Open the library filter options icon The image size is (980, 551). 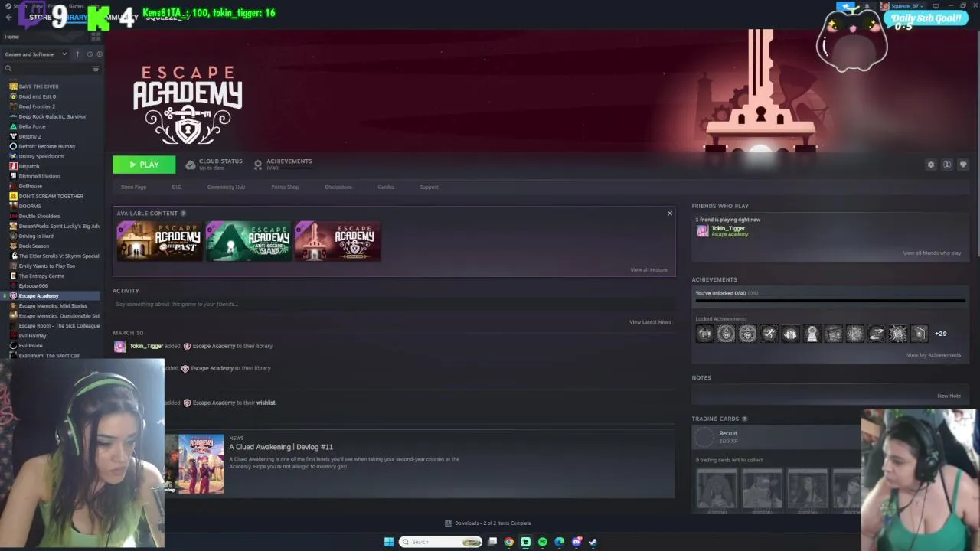tap(96, 69)
